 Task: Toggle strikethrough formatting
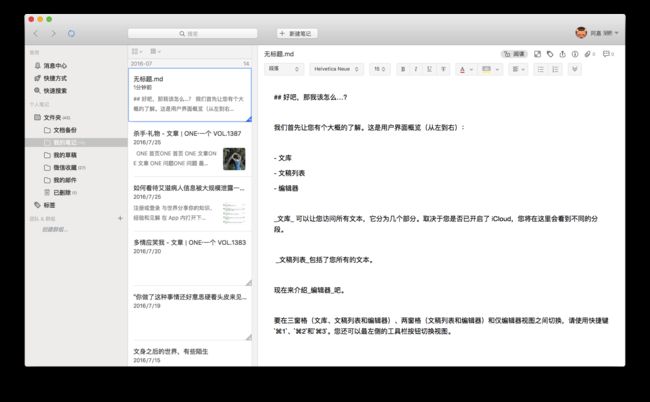443,69
